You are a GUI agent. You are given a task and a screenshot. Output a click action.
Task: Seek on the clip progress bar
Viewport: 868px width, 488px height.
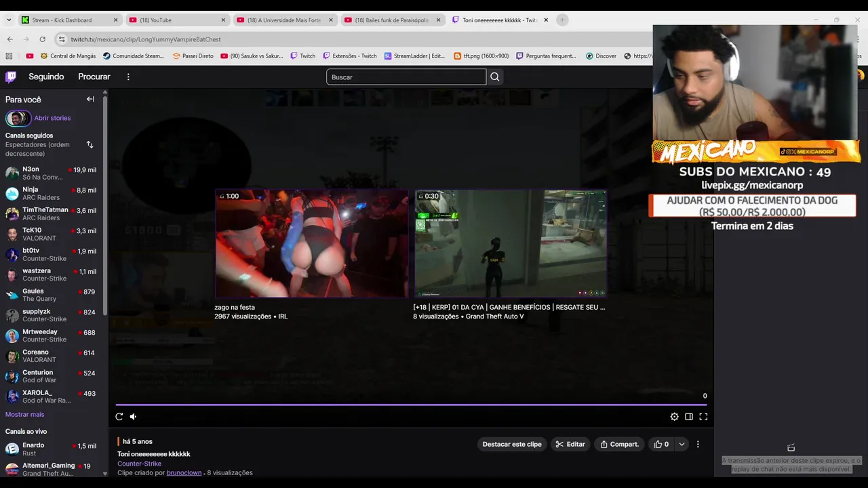coord(411,405)
